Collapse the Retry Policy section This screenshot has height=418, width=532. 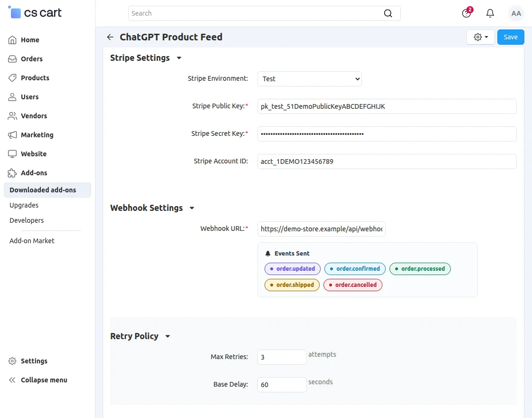(x=168, y=336)
